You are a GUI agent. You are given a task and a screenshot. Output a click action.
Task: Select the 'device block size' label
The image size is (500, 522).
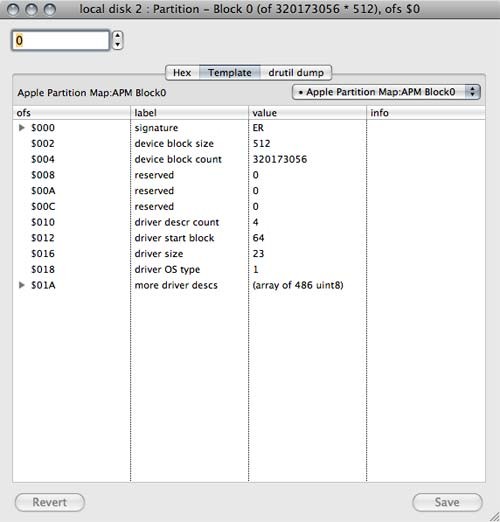pyautogui.click(x=174, y=144)
